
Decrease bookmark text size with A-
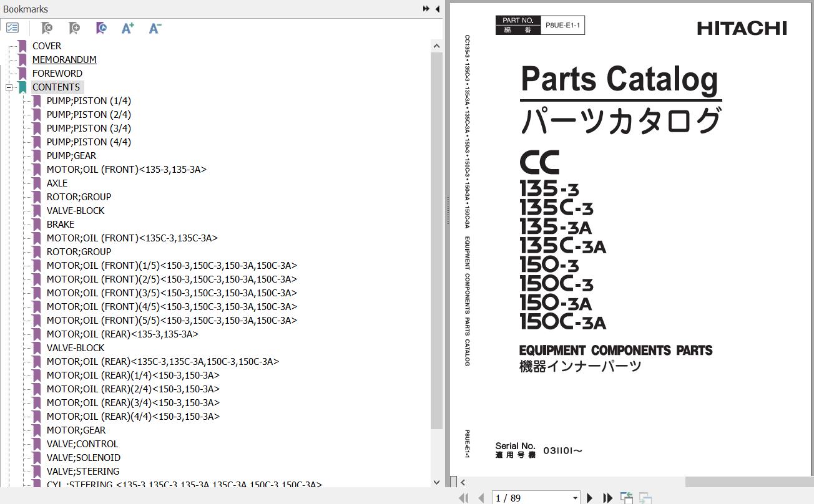click(155, 28)
